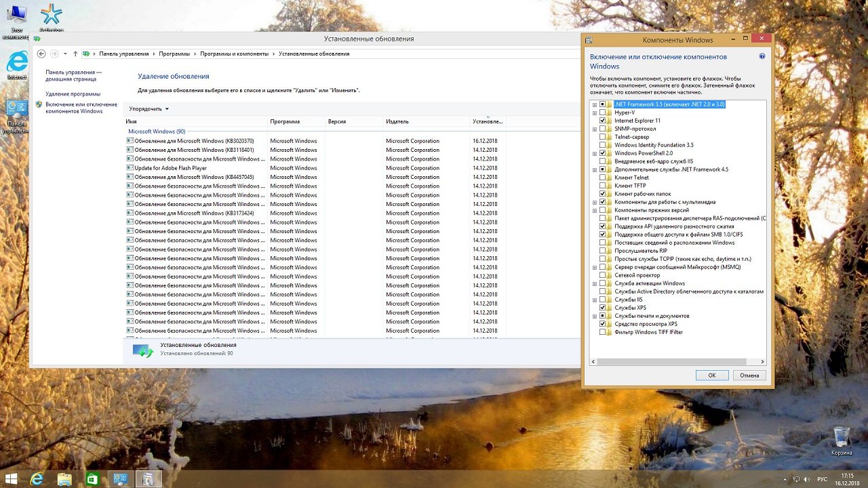Open the Упорядочить dropdown
Screen dimensions: 868x488
point(149,108)
